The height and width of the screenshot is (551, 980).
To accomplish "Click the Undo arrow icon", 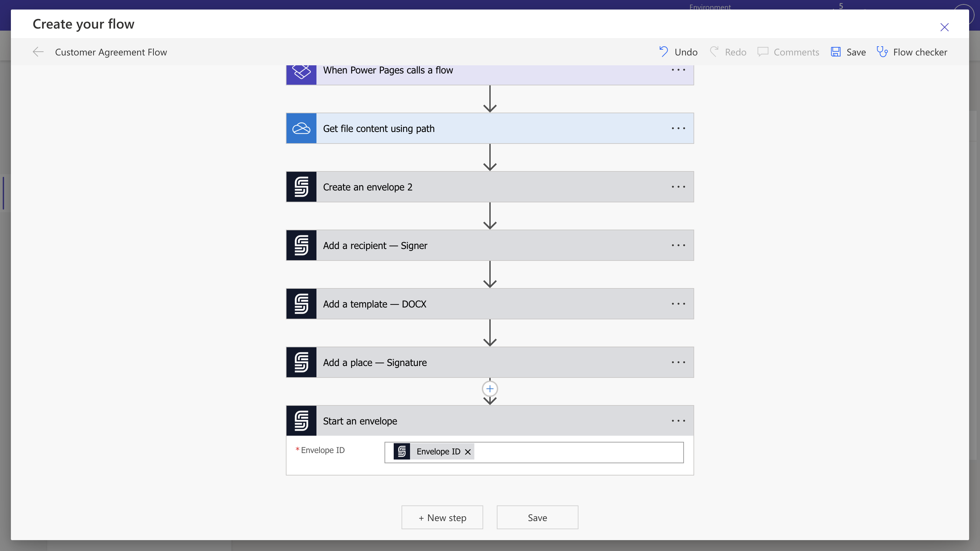I will (x=664, y=52).
